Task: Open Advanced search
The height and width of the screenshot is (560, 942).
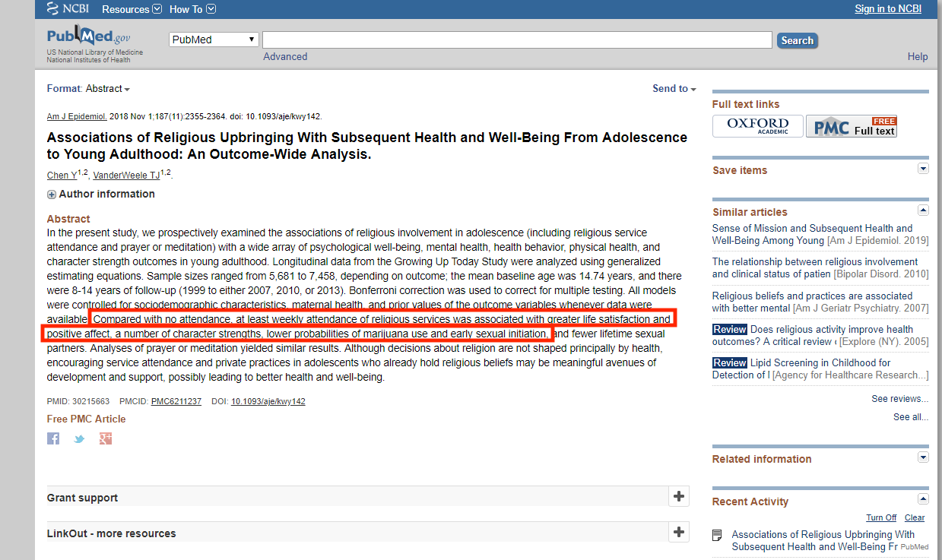Action: pyautogui.click(x=285, y=56)
